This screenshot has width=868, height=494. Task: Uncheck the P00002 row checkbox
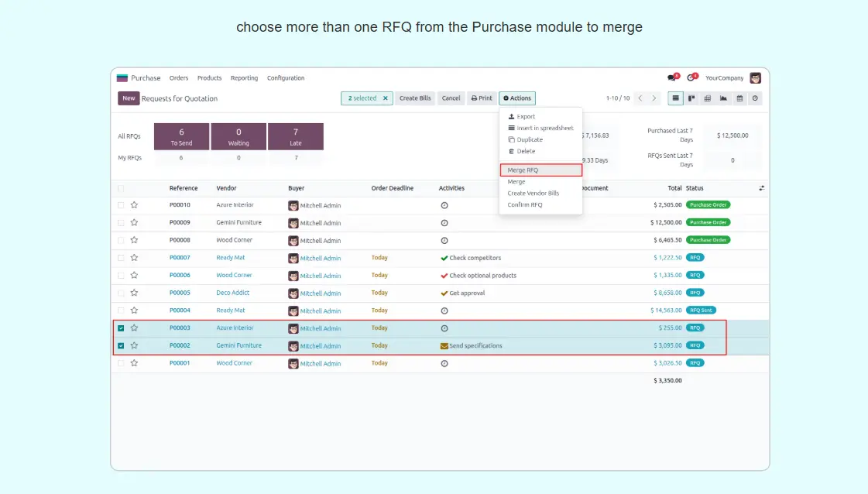point(121,345)
